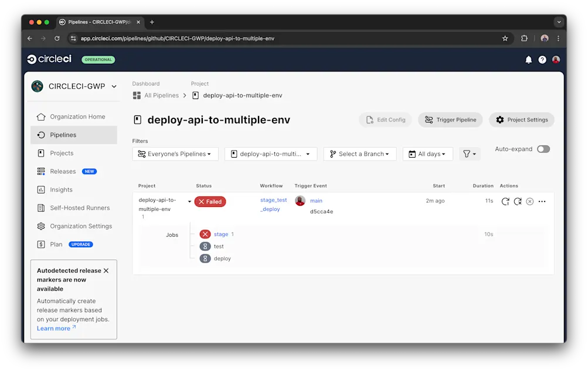588x371 pixels.
Task: Click the 11s duration indicator
Action: point(488,200)
